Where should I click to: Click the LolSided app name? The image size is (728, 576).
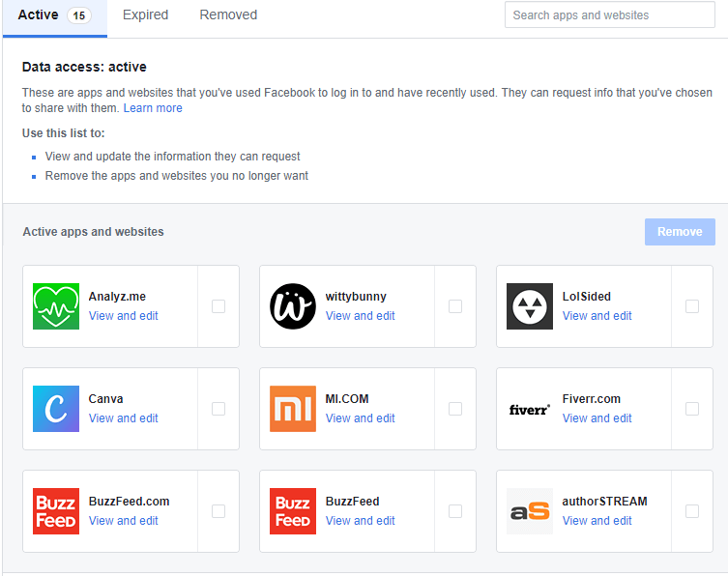587,297
